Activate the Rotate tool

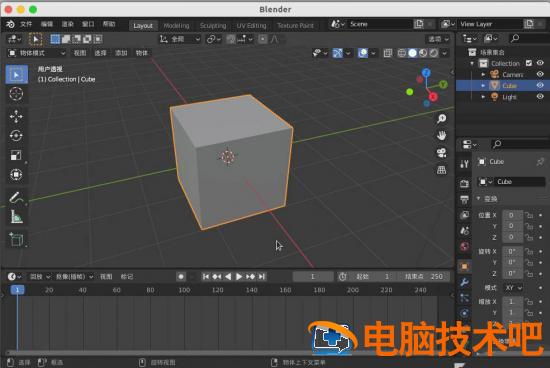click(x=16, y=136)
